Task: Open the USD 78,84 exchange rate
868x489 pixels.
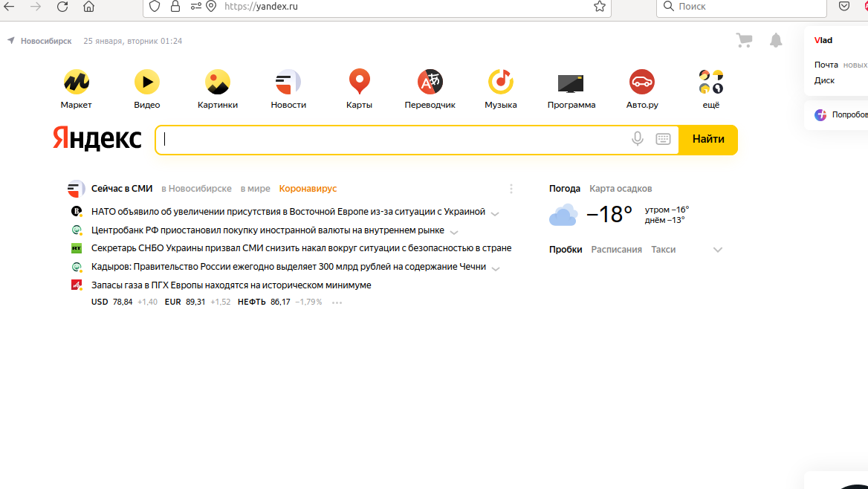Action: [x=111, y=302]
